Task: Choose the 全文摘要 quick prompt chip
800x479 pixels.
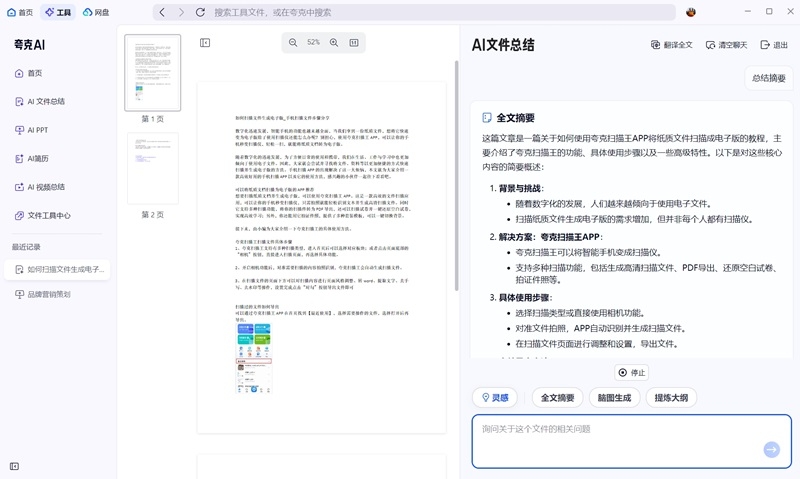Action: point(558,397)
